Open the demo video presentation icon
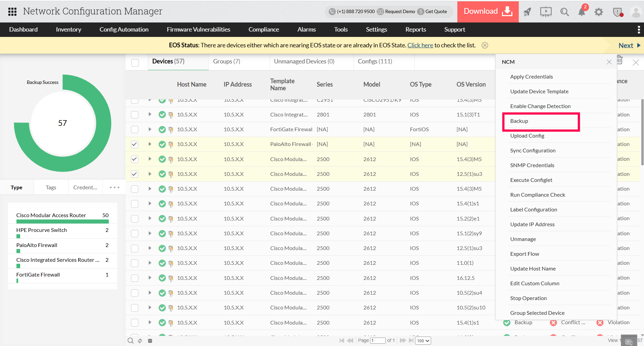This screenshot has height=346, width=644. tap(546, 12)
